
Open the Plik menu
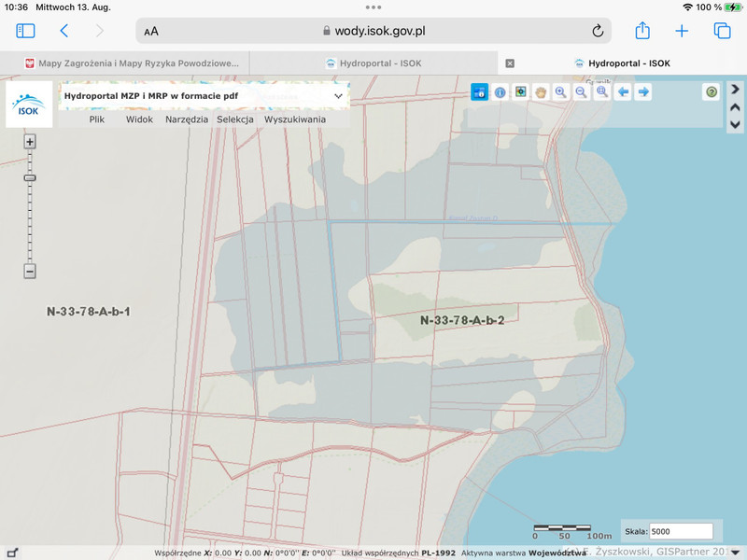[x=97, y=119]
